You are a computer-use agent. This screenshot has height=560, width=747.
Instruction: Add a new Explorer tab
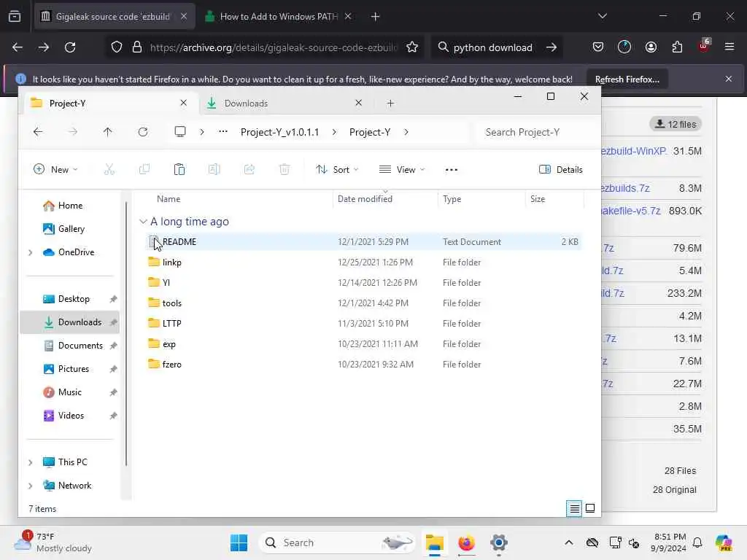(390, 104)
